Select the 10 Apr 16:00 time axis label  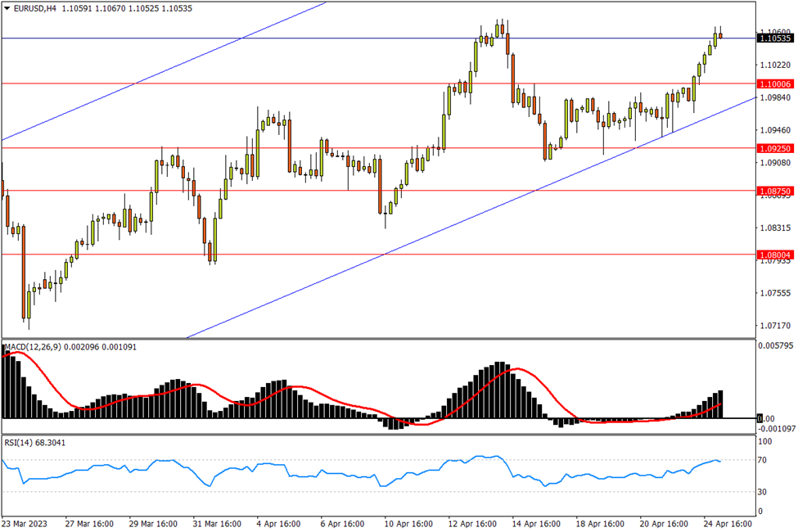click(x=407, y=523)
